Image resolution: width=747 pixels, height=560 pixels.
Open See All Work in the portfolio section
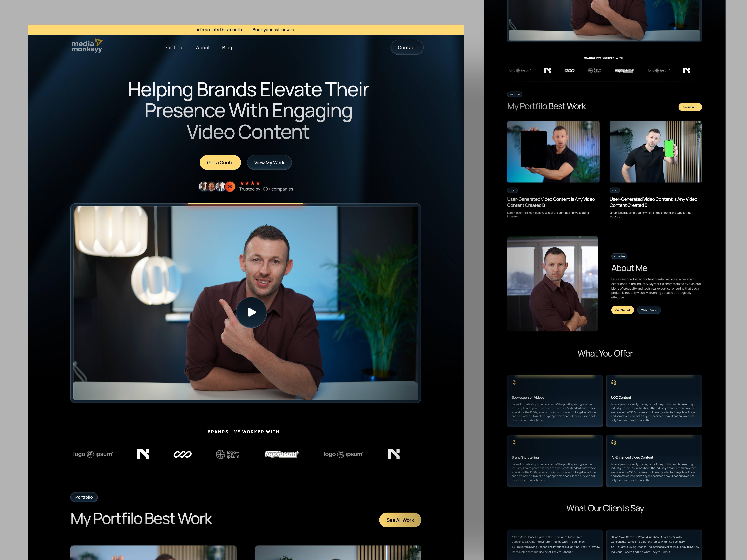[x=400, y=520]
